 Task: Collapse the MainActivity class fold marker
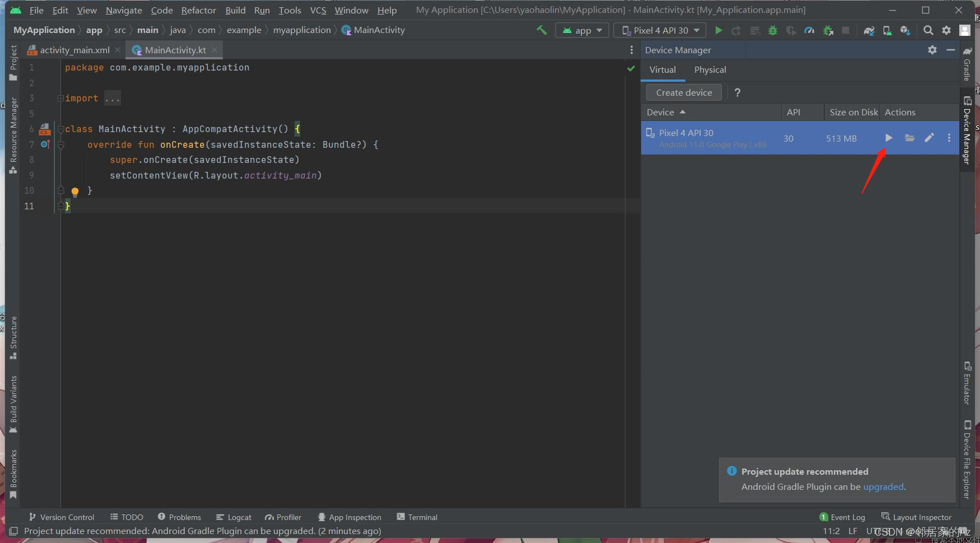click(x=60, y=129)
